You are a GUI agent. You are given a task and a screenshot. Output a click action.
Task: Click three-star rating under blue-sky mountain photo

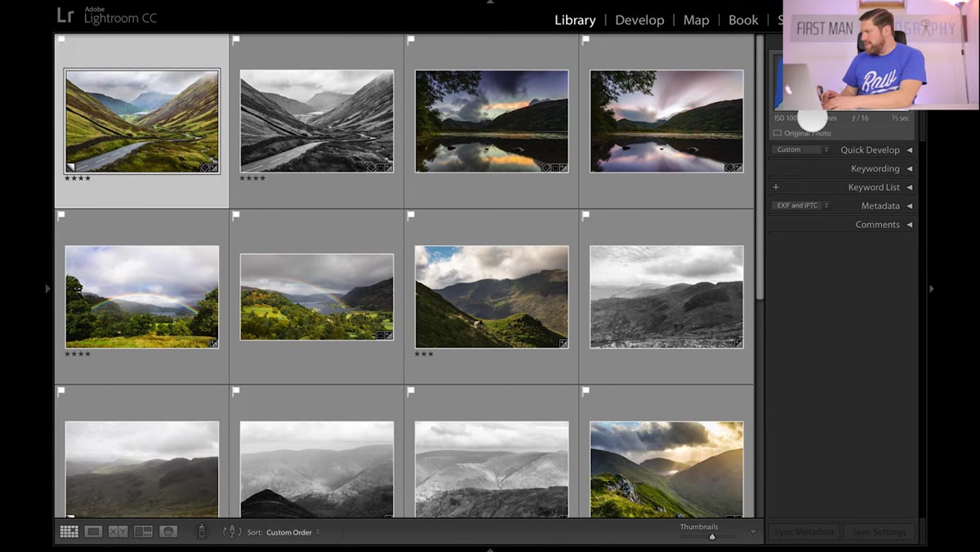pos(424,354)
